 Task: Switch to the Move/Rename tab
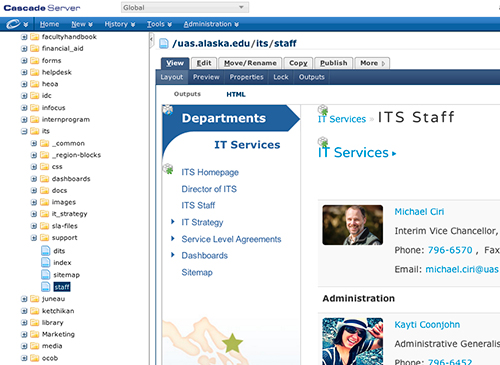click(x=250, y=63)
